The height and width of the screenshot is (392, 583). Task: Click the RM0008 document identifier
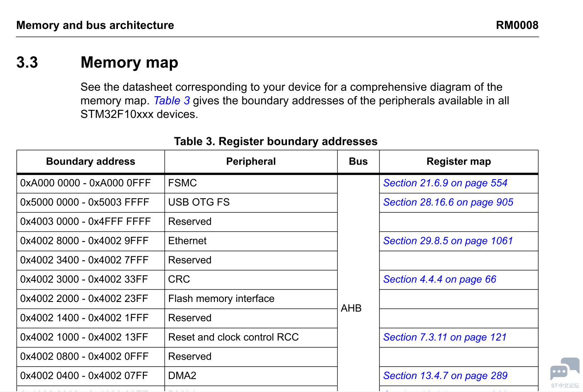(x=517, y=25)
